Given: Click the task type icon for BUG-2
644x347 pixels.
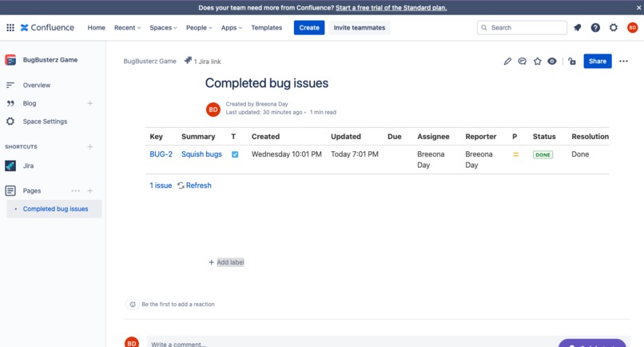Looking at the screenshot, I should click(x=235, y=154).
